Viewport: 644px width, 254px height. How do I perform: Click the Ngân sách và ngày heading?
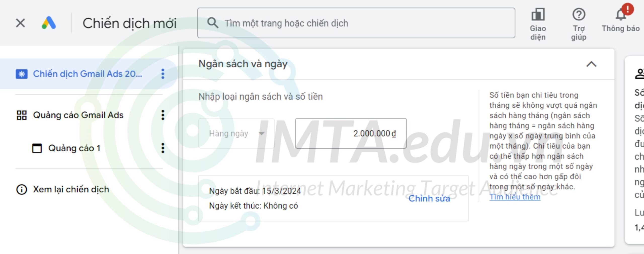click(x=243, y=64)
